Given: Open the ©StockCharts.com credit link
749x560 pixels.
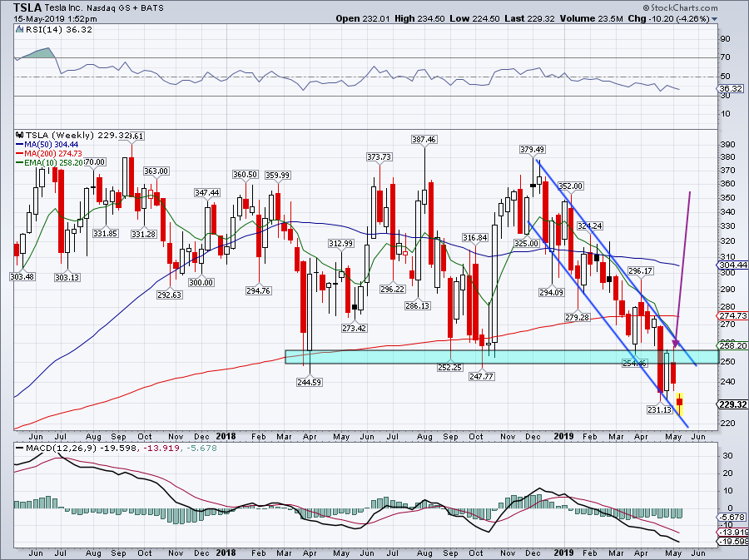Looking at the screenshot, I should point(680,7).
